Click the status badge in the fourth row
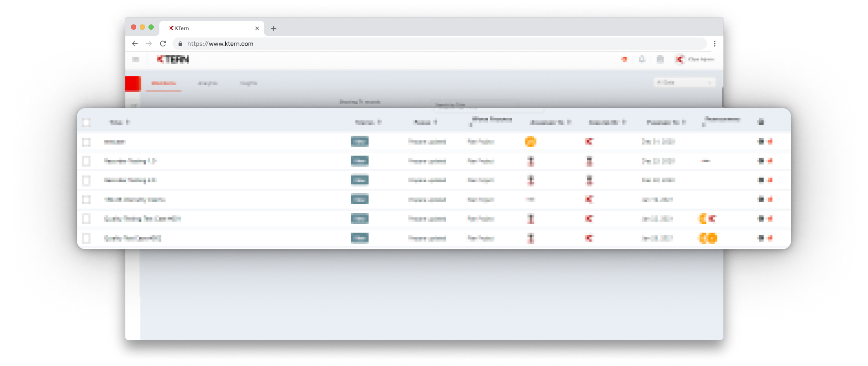 360,199
